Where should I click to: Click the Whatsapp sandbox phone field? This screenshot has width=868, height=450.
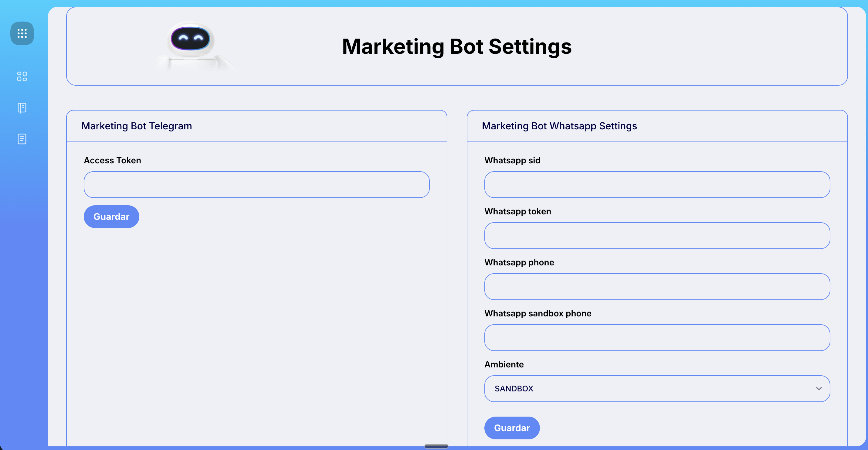[x=657, y=338]
